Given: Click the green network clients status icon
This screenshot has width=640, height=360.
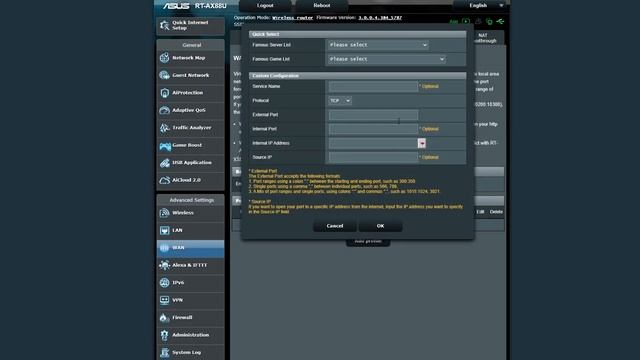Looking at the screenshot, I should [x=489, y=21].
